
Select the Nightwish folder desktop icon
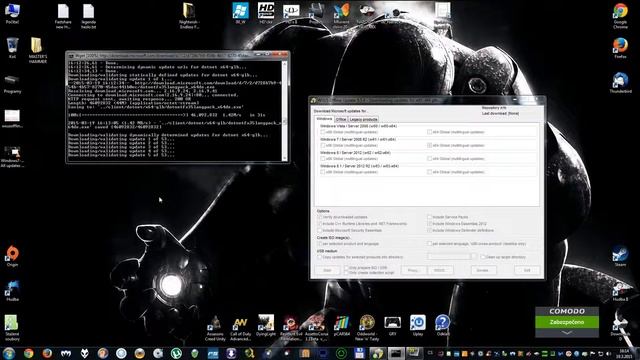[189, 16]
